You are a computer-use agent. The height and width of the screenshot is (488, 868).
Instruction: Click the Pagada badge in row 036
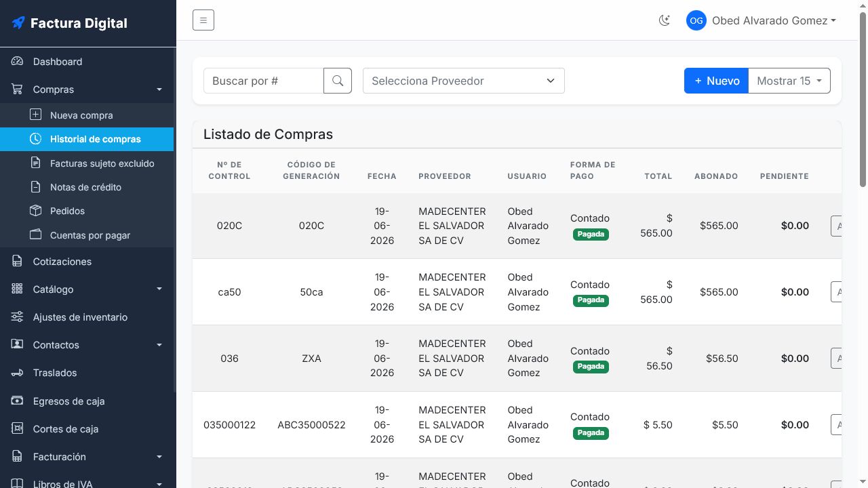[x=591, y=367]
